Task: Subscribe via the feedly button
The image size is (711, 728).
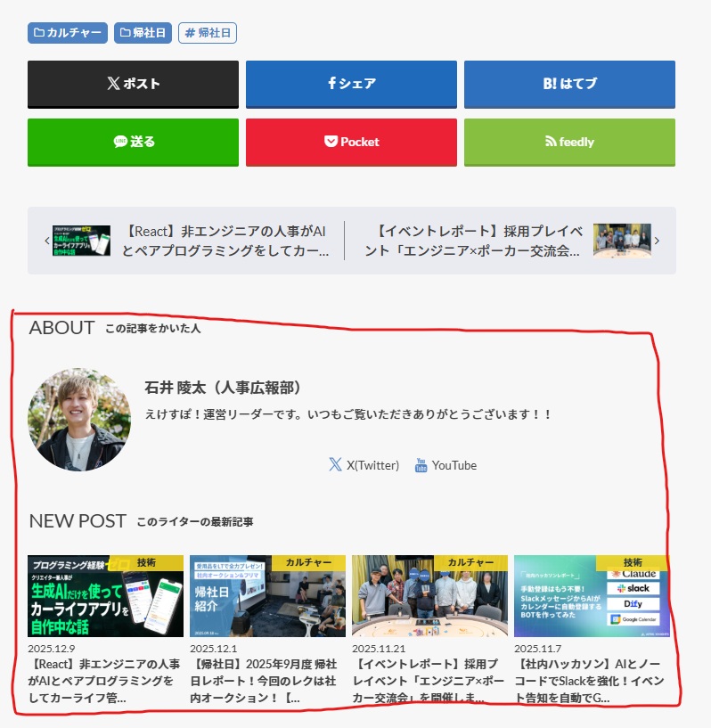Action: 569,142
